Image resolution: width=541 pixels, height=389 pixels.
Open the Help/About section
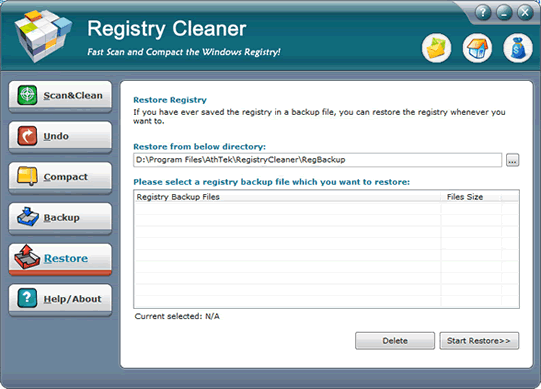pos(60,299)
